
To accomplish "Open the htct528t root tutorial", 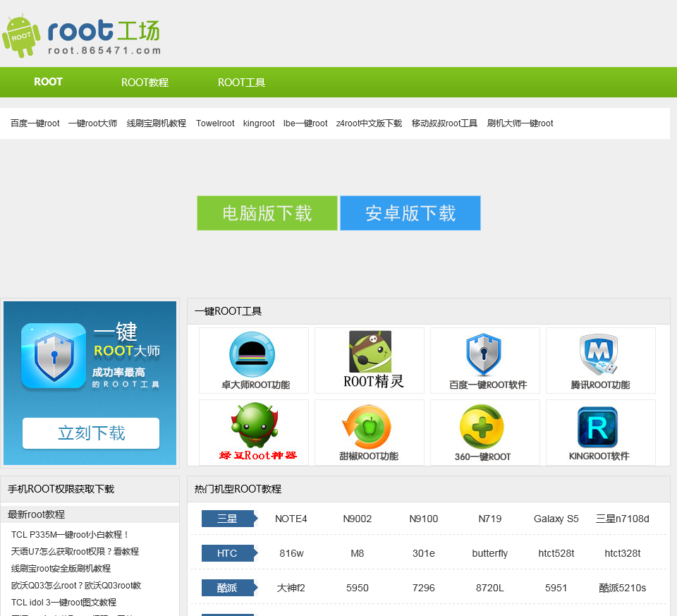I will tap(556, 553).
